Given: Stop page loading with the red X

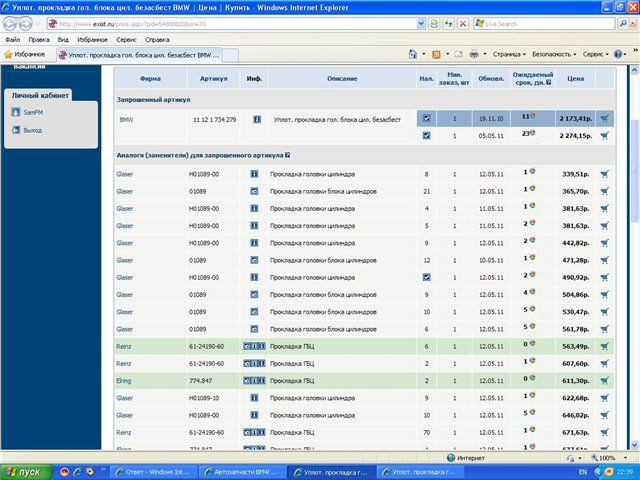Looking at the screenshot, I should click(463, 24).
